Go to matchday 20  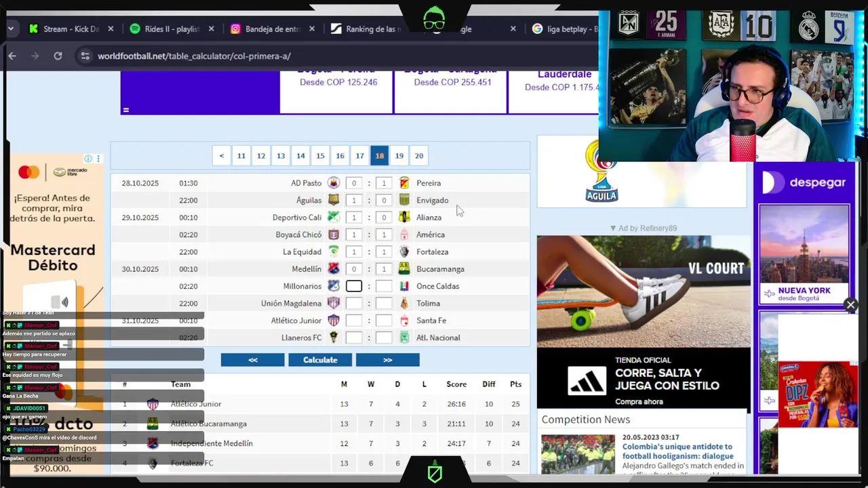click(x=419, y=156)
